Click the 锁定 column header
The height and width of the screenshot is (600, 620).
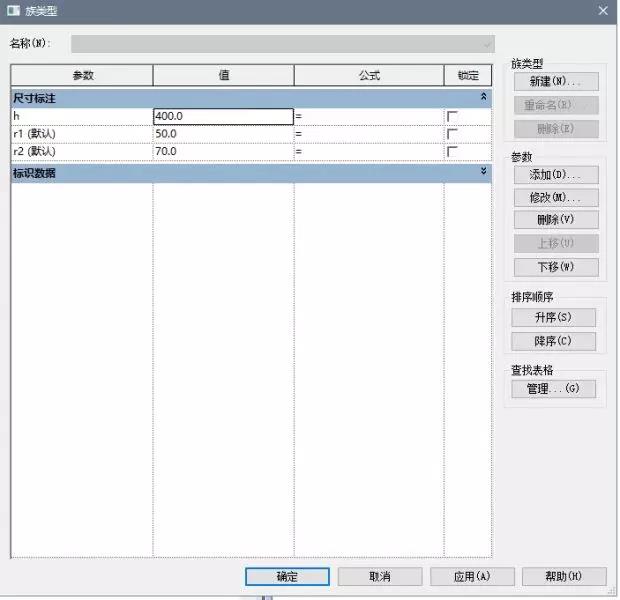tap(468, 75)
